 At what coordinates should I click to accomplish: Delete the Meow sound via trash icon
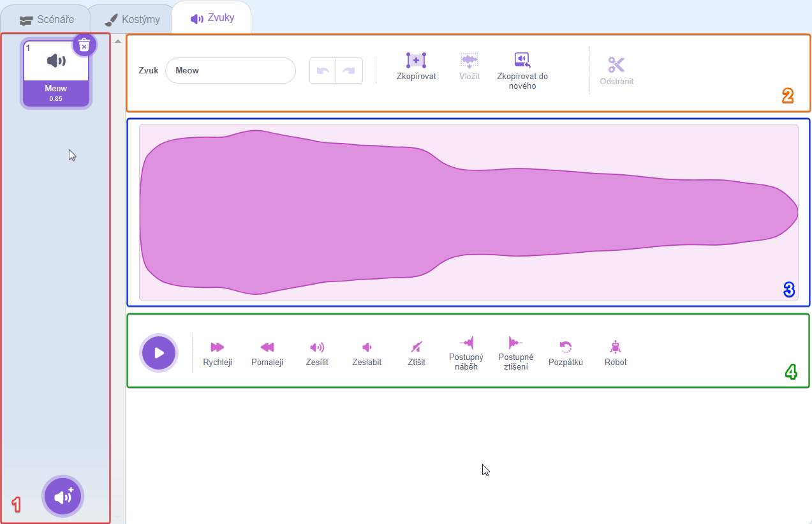pyautogui.click(x=84, y=45)
